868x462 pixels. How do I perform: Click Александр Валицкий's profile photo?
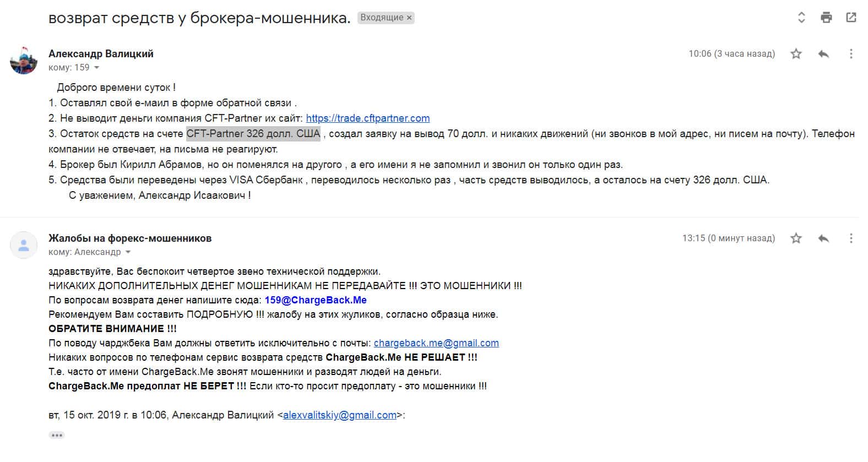(x=24, y=61)
